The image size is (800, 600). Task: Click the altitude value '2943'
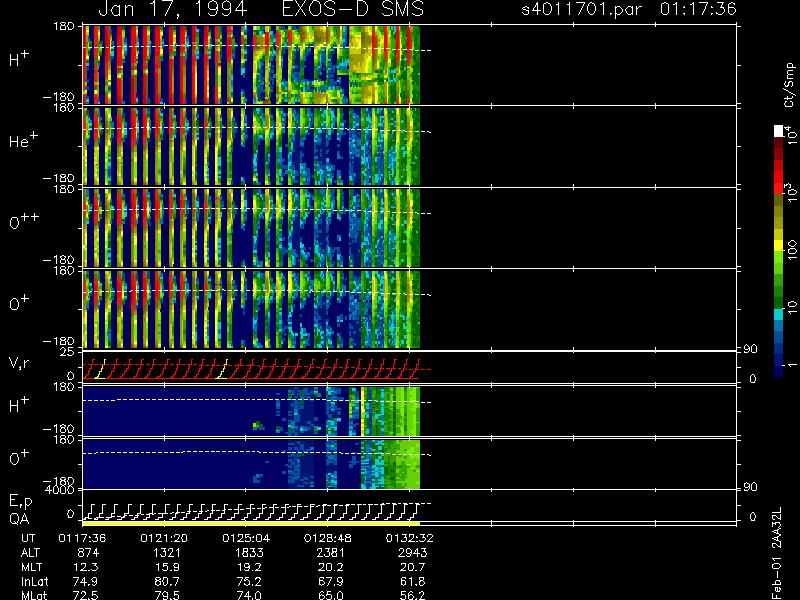pos(412,553)
